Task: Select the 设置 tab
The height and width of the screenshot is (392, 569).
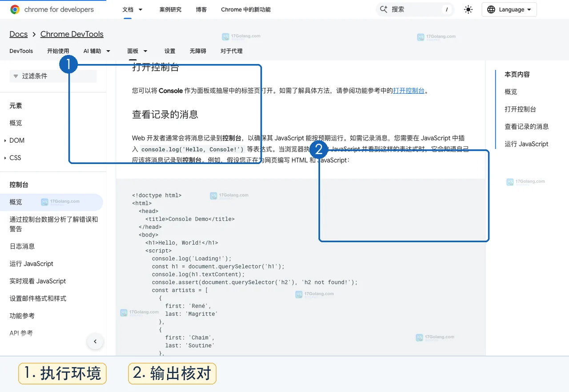Action: tap(170, 51)
